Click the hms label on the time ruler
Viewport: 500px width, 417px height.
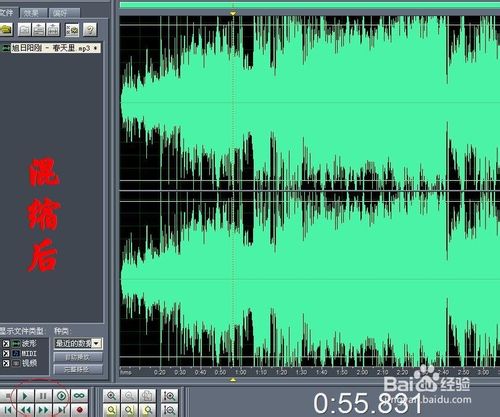(126, 372)
